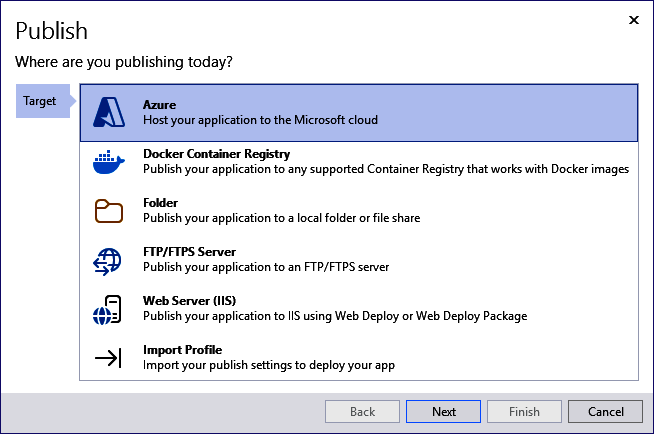Click 'Host your application to the Microsoft cloud'

click(x=260, y=120)
